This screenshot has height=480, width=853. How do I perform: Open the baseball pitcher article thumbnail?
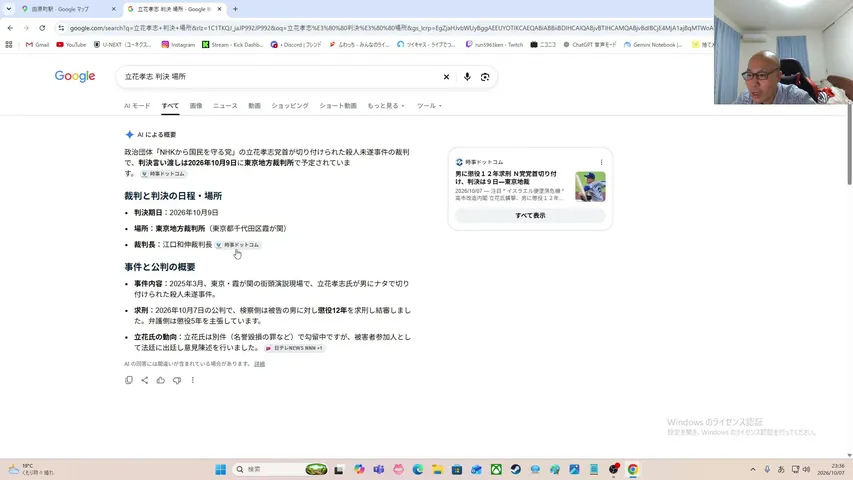point(590,187)
